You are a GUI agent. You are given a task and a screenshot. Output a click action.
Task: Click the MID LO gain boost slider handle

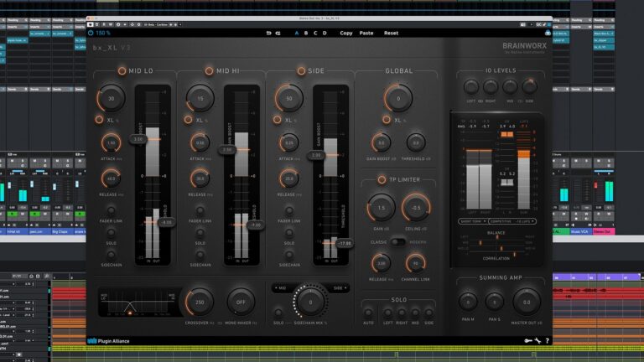tap(138, 139)
